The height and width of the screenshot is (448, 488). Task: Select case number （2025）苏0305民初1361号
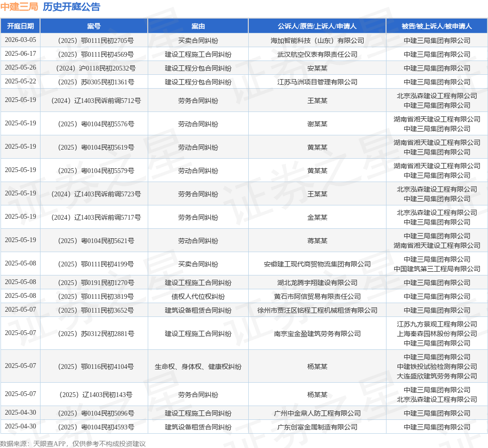pos(94,82)
